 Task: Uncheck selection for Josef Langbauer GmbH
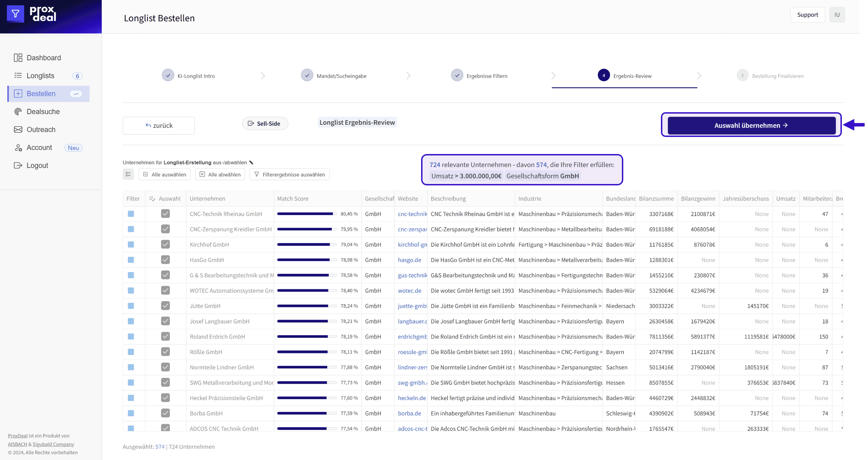(166, 321)
